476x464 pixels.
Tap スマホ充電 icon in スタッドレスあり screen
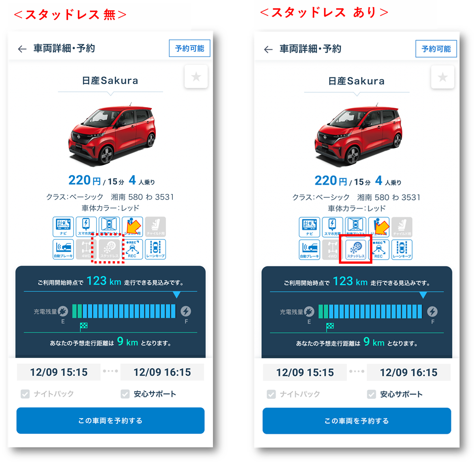click(332, 227)
